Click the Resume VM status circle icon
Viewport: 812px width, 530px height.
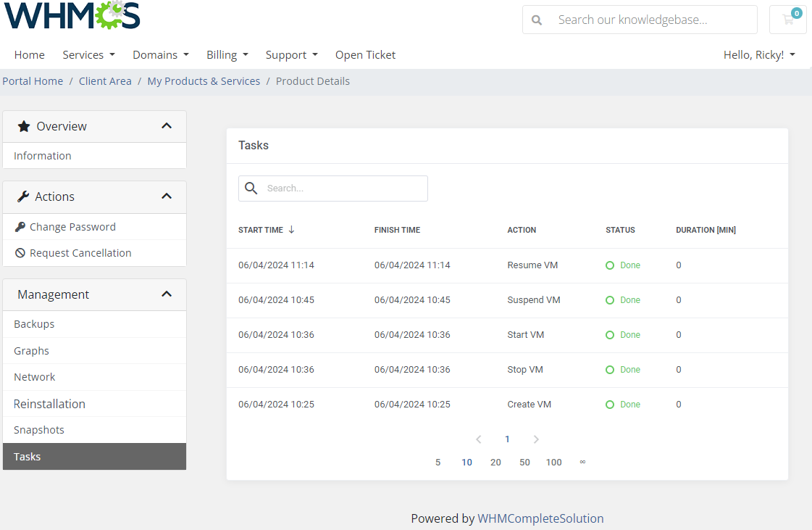[x=610, y=265]
